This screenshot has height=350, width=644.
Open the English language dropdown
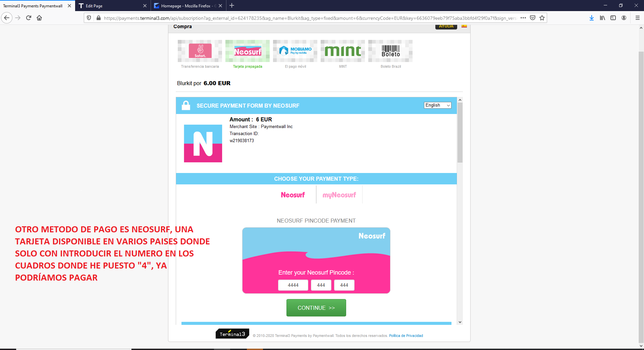pos(437,105)
